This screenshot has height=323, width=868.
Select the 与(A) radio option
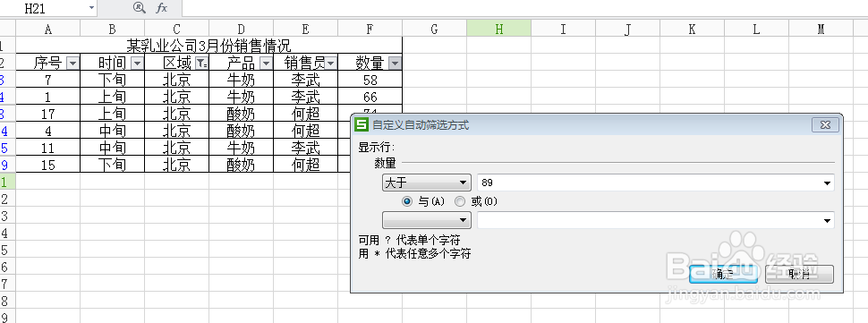[x=408, y=202]
